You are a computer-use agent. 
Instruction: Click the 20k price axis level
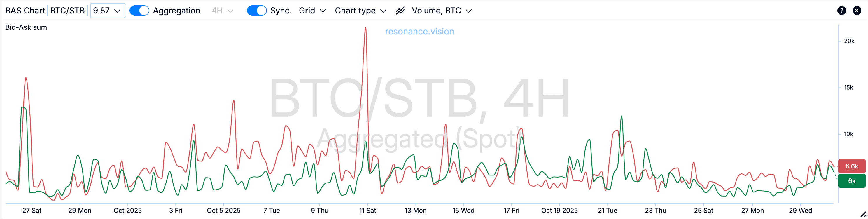coord(849,41)
